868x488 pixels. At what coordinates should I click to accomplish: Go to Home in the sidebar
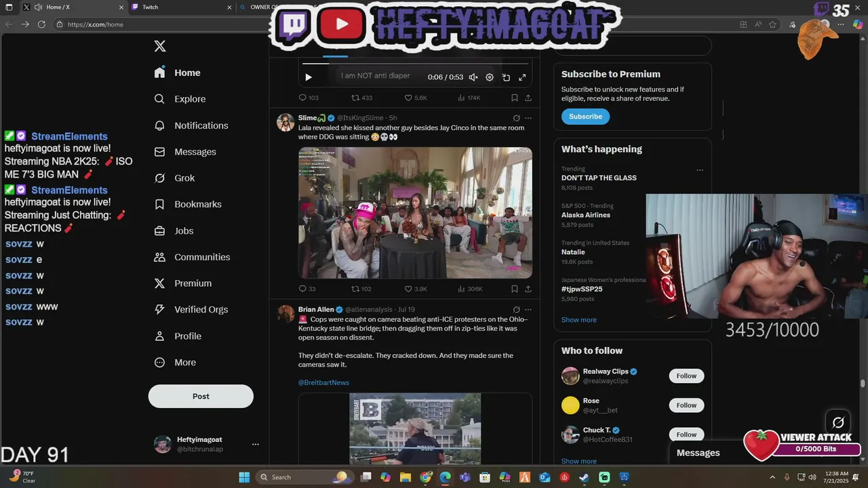(x=178, y=73)
